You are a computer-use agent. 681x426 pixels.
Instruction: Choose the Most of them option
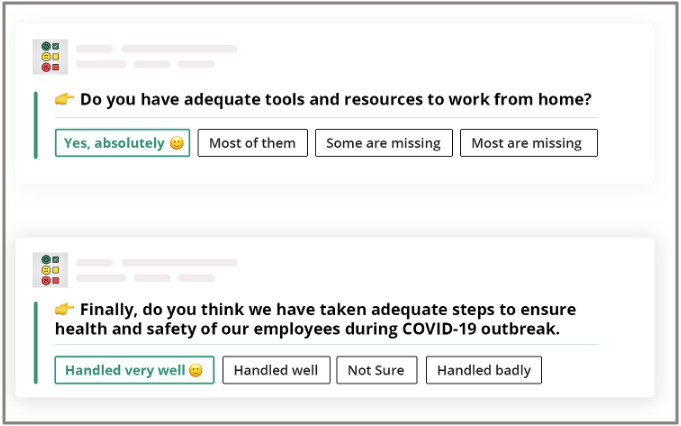[x=252, y=143]
